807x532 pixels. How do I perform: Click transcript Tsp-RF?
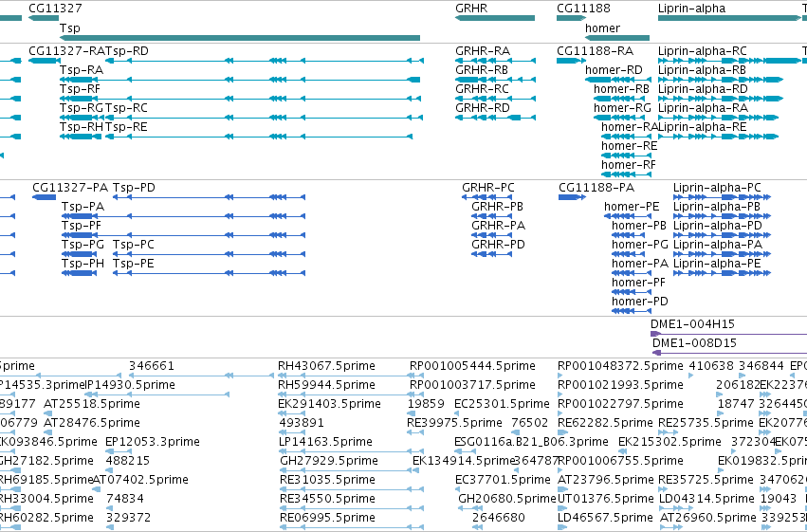(80, 89)
